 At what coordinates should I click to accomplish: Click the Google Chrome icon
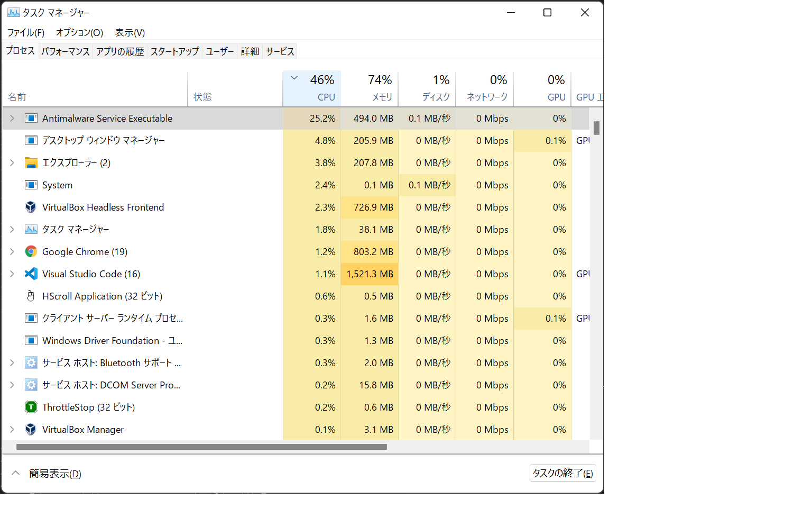[x=31, y=252]
